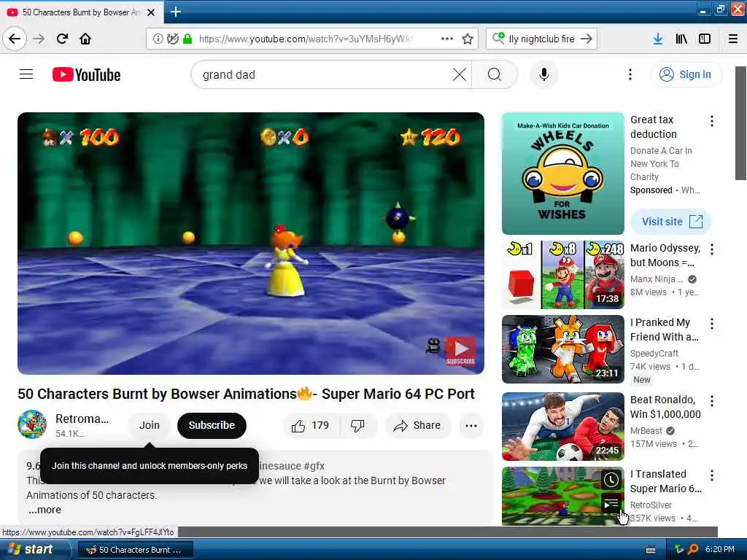
Task: Open Beat Ronaldo, Win $1,000,000 thumbnail
Action: pyautogui.click(x=562, y=426)
